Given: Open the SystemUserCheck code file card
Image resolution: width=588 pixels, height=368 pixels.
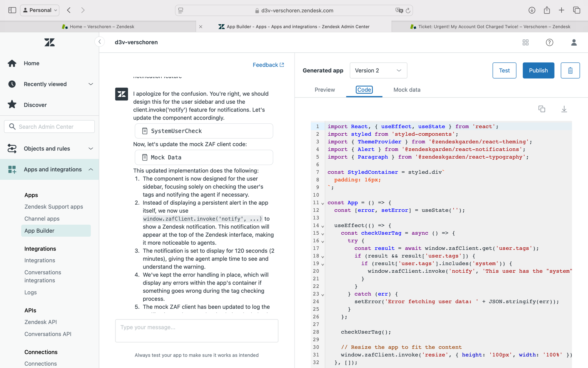Looking at the screenshot, I should (204, 131).
